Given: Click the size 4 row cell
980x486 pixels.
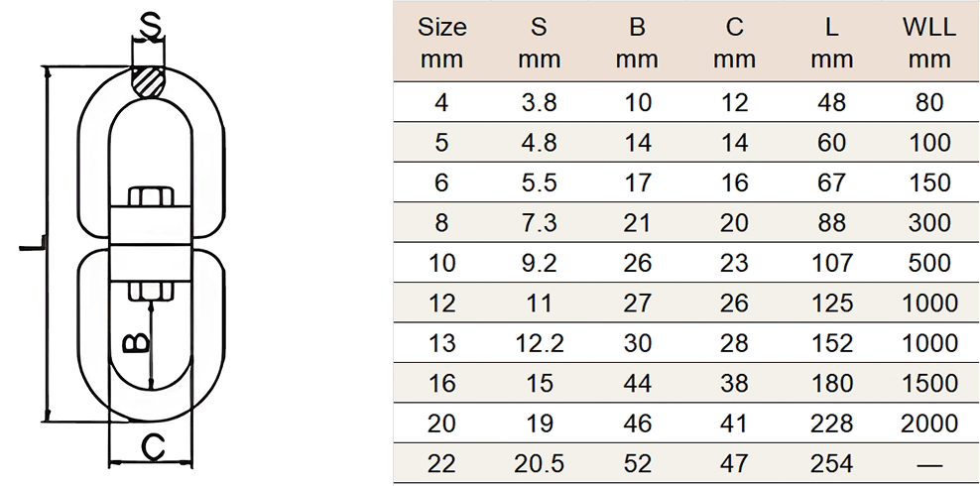Looking at the screenshot, I should (x=441, y=102).
